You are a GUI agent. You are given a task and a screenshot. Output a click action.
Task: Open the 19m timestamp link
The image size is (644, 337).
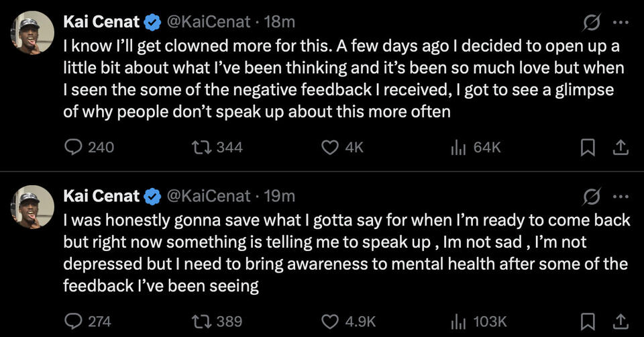click(280, 196)
